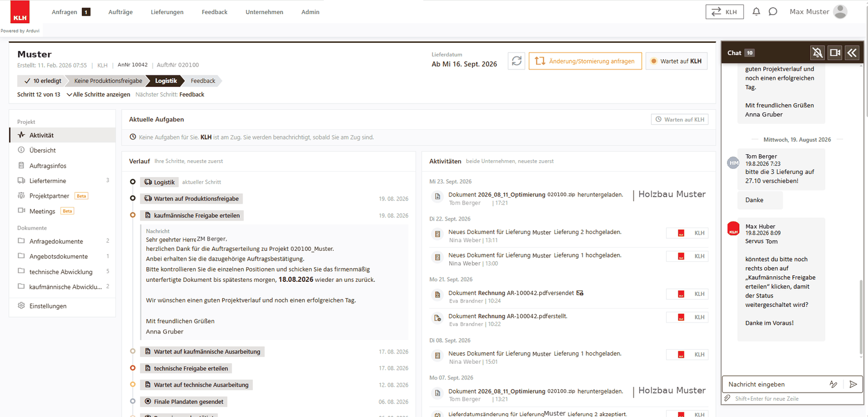This screenshot has height=417, width=868.
Task: Open the Unternehmen menu
Action: [264, 12]
